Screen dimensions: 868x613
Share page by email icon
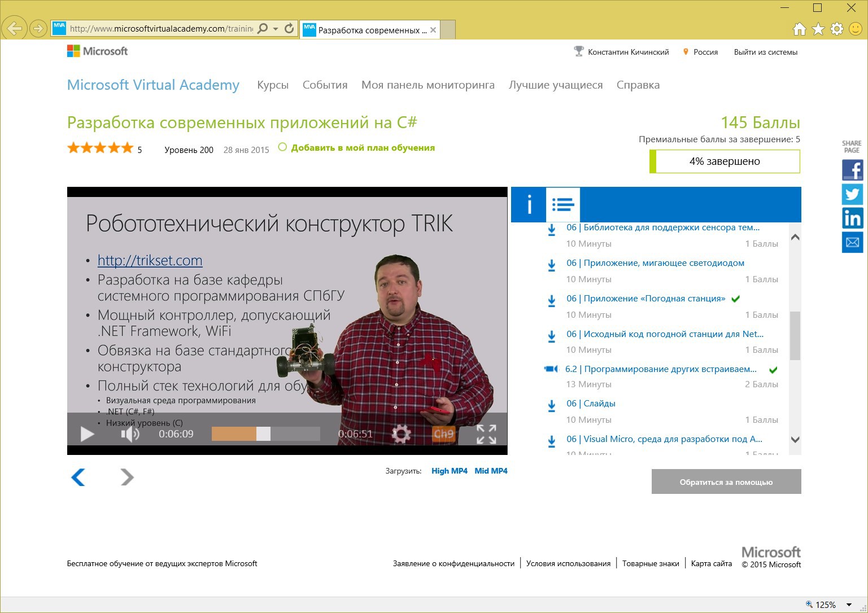tap(852, 243)
